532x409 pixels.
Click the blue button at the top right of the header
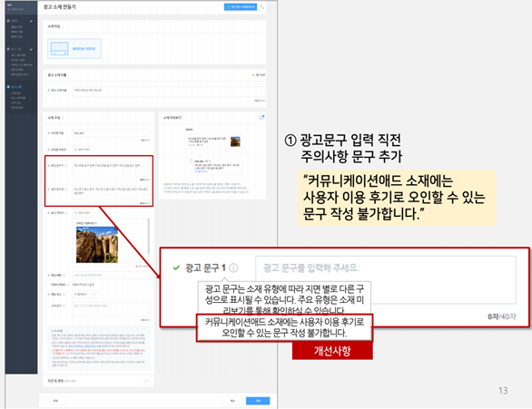tap(241, 6)
